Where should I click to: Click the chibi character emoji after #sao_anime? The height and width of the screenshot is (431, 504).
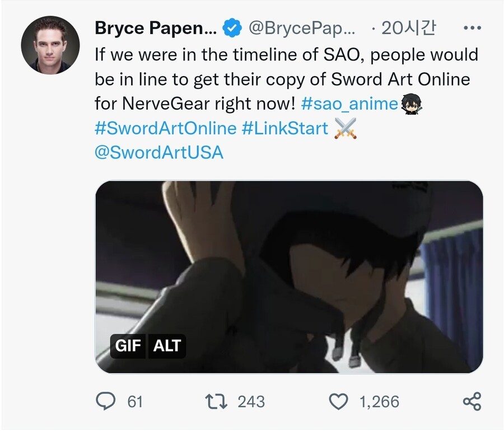(x=411, y=104)
